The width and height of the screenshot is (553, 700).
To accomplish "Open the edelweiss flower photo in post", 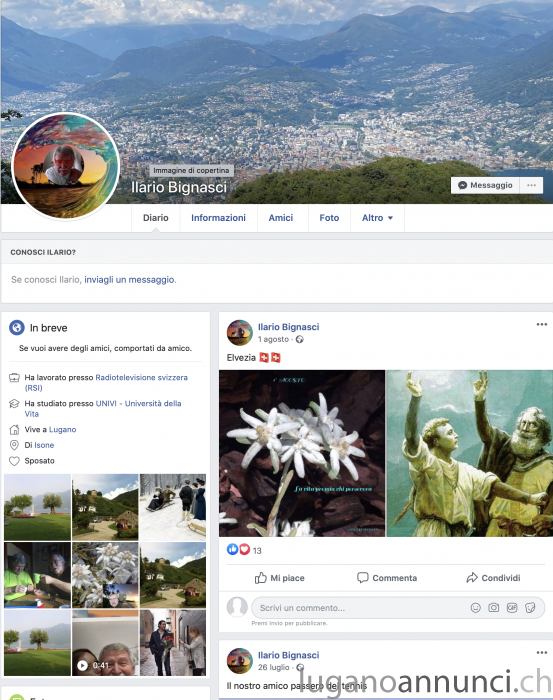I will tap(302, 453).
